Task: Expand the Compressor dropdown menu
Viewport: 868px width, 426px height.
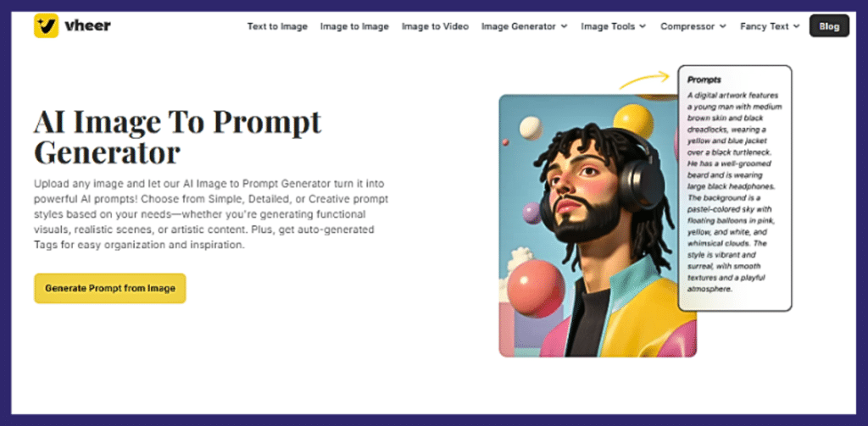Action: (693, 26)
